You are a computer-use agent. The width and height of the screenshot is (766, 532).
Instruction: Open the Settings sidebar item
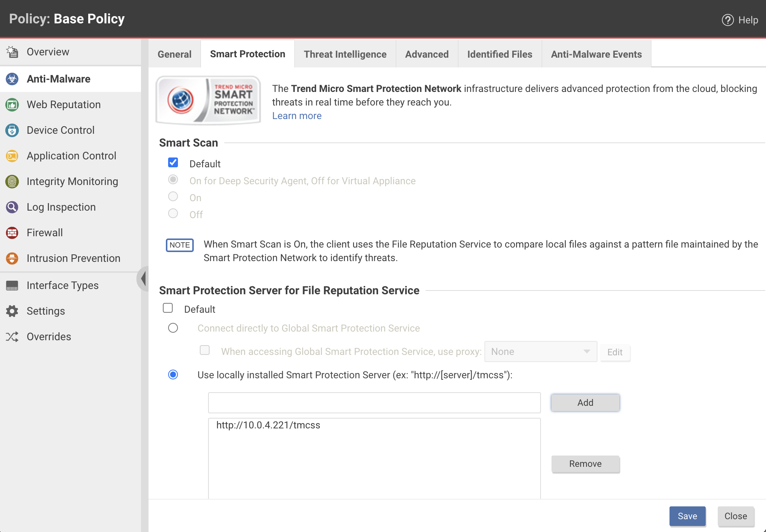[x=70, y=311]
